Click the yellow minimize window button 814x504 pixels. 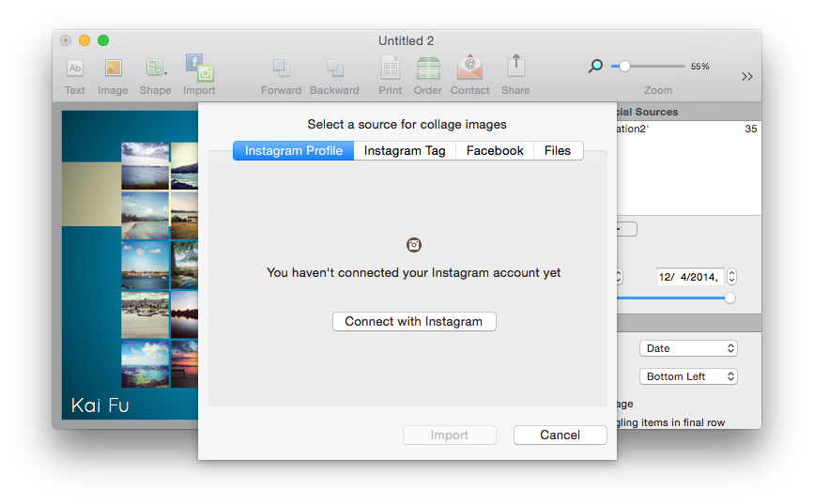coord(84,40)
